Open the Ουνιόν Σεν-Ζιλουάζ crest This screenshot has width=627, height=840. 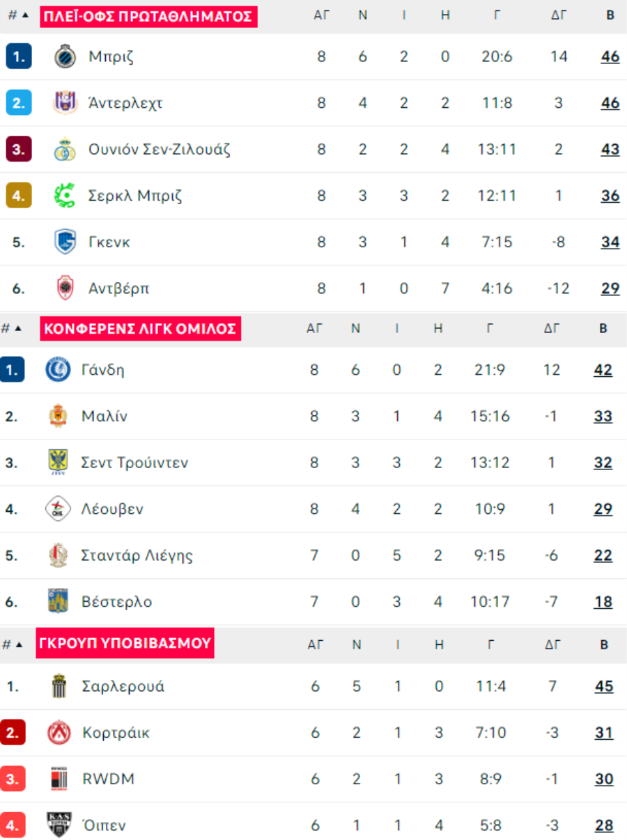click(x=65, y=149)
